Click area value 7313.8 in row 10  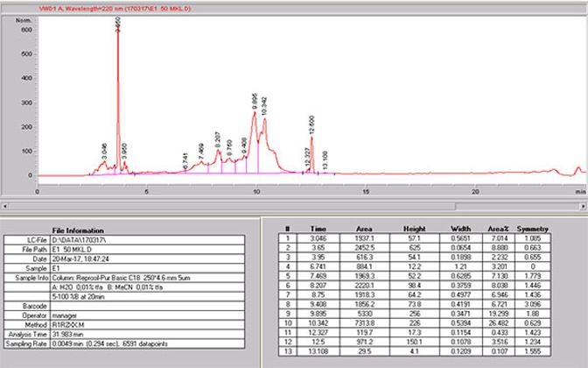coord(365,323)
